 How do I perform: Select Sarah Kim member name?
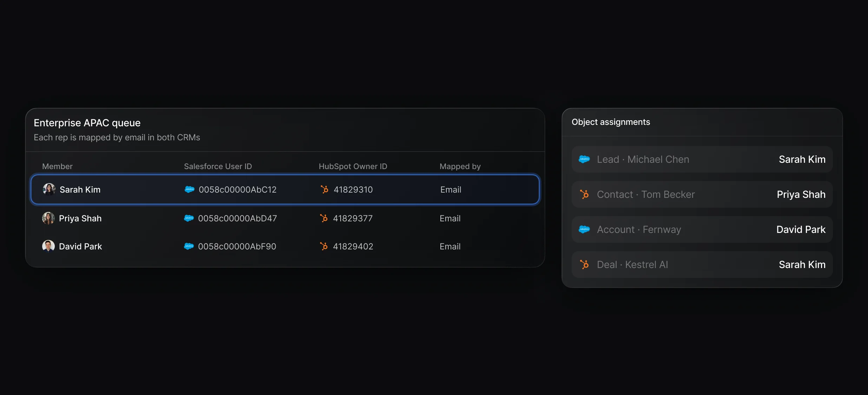click(80, 189)
